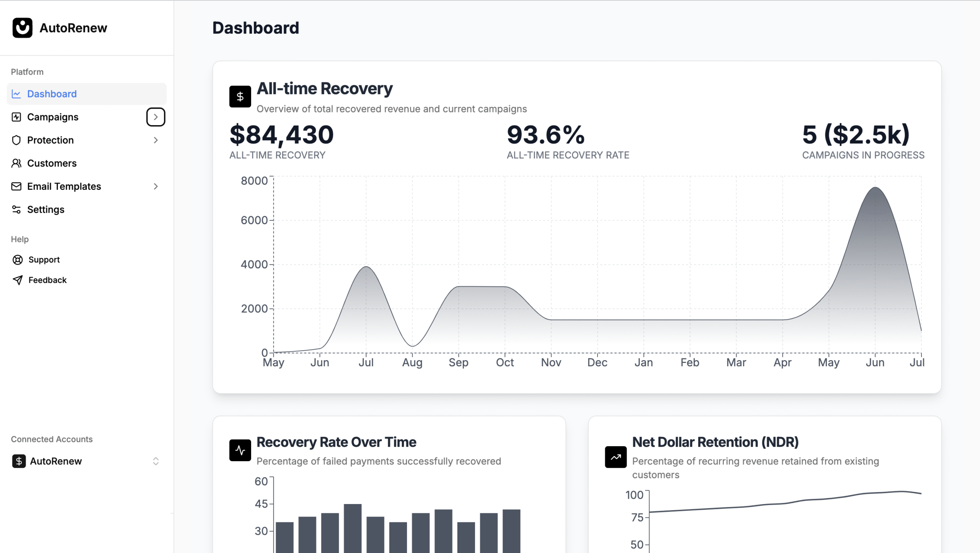980x553 pixels.
Task: Open the Customers menu item
Action: tap(52, 163)
